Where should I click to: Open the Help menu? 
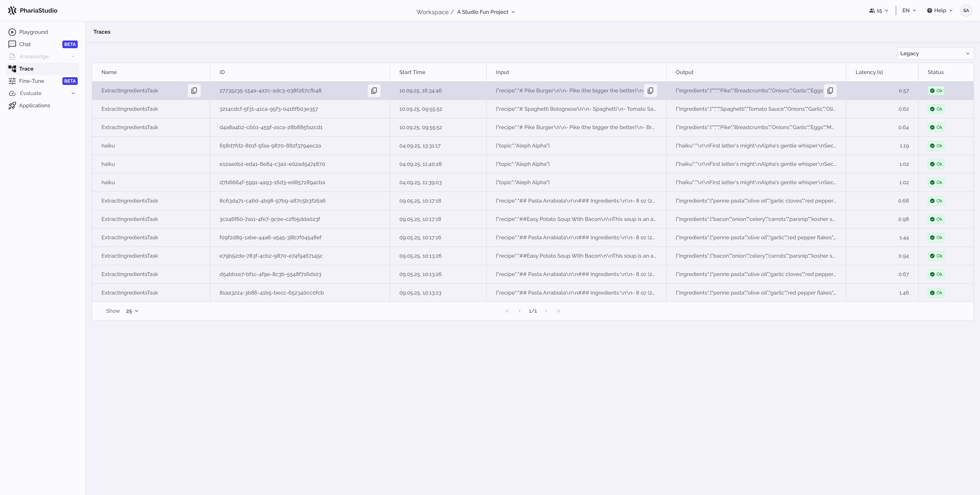[940, 11]
